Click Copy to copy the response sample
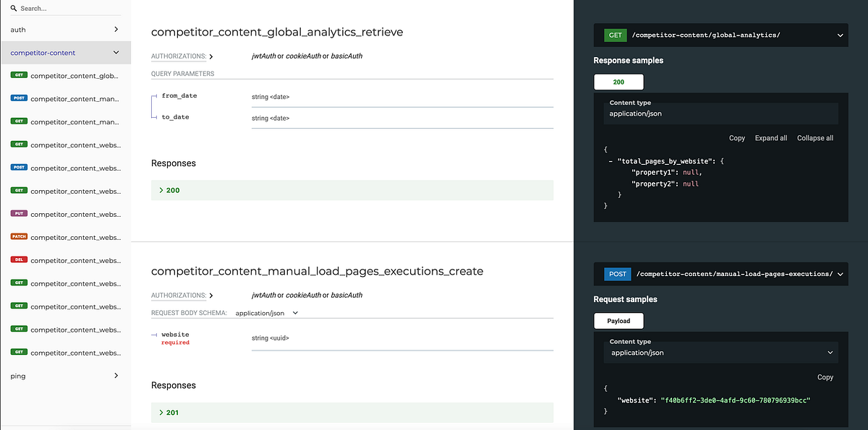 pos(736,137)
